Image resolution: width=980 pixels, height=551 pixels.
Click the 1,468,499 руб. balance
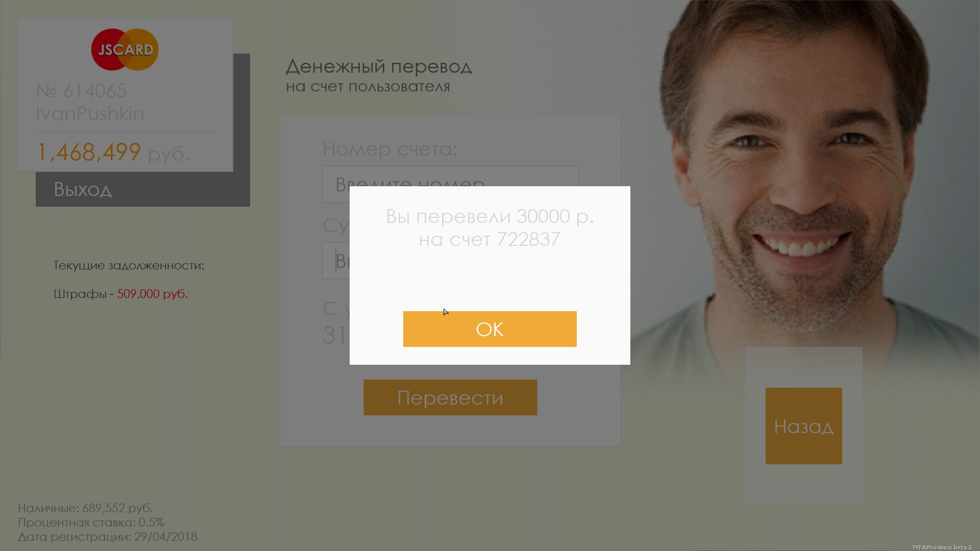(113, 152)
